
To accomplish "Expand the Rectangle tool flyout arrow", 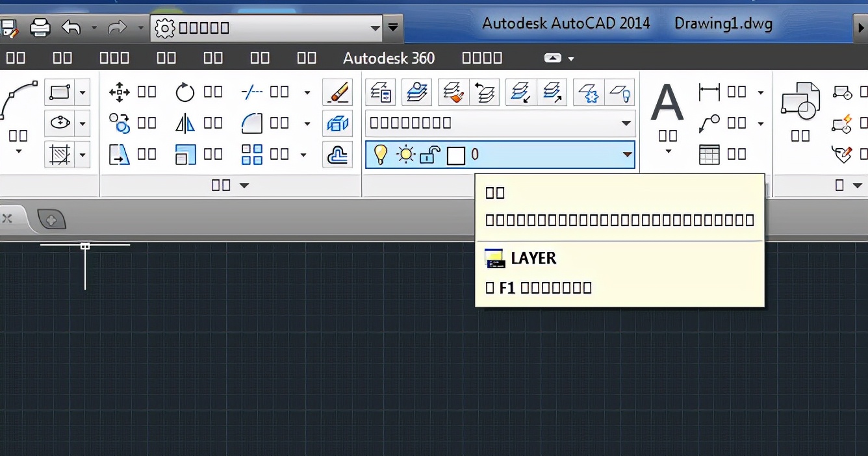I will click(x=83, y=92).
